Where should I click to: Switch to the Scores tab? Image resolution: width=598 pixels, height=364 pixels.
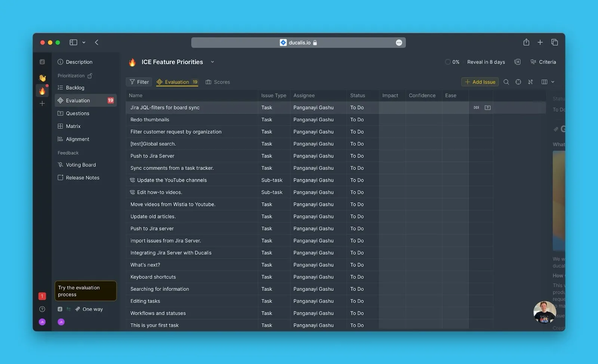218,82
